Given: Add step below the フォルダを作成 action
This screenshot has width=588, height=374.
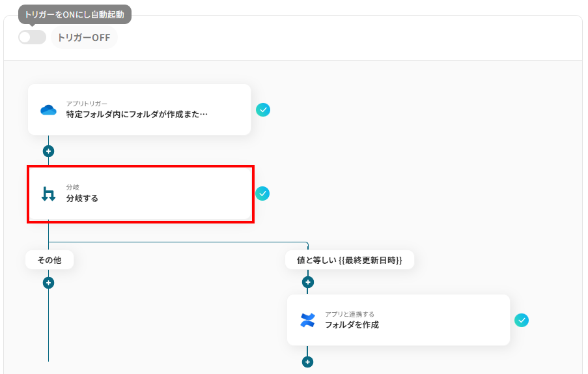Looking at the screenshot, I should [x=307, y=362].
